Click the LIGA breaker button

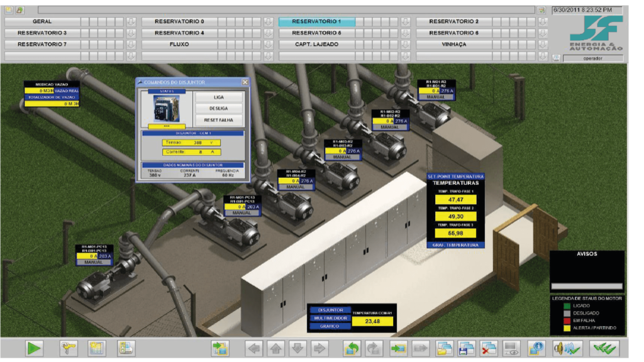[218, 97]
